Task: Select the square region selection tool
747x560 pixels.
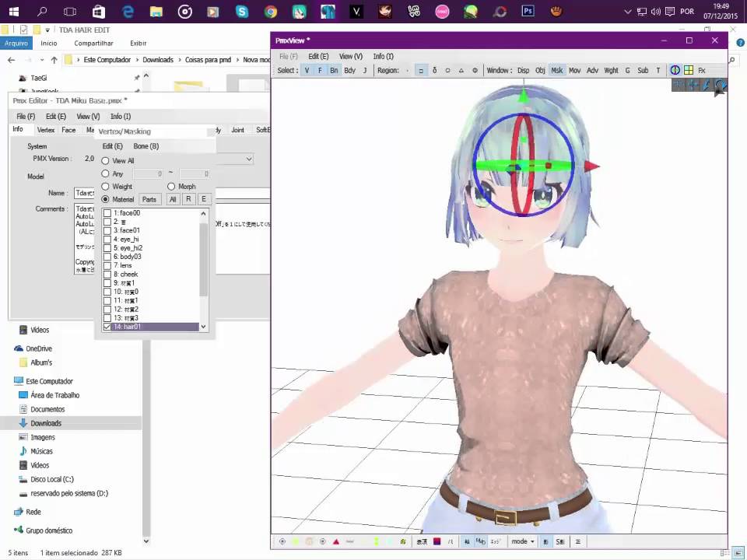Action: 421,71
